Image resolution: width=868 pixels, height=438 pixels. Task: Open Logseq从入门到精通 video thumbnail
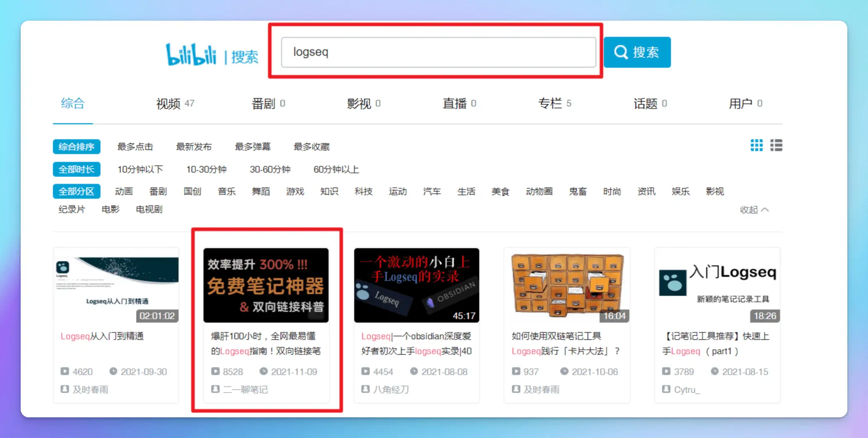(116, 286)
